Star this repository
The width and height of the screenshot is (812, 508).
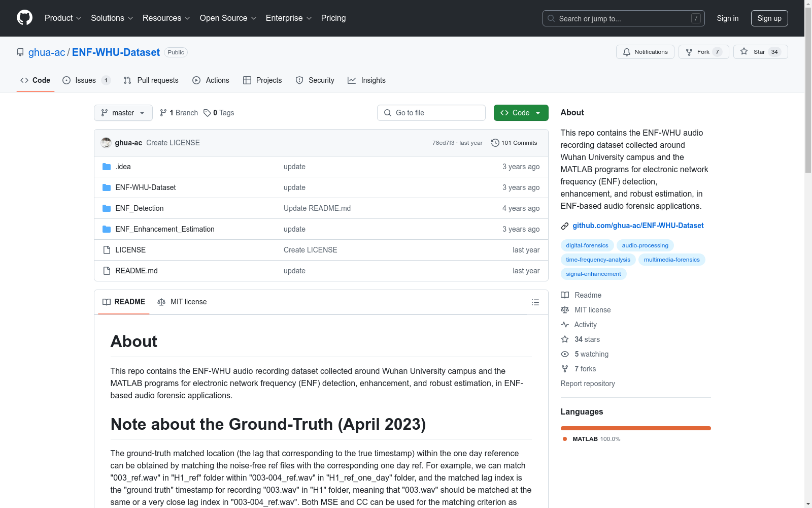click(760, 52)
